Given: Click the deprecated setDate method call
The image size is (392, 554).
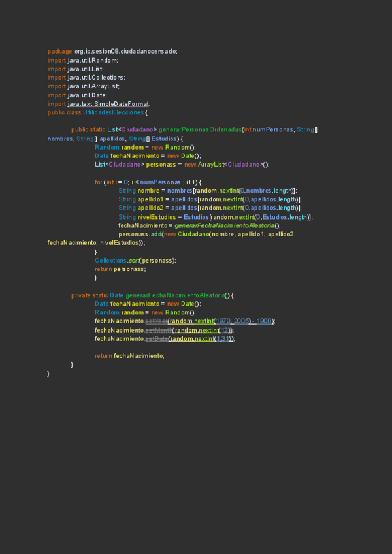Looking at the screenshot, I should (x=157, y=338).
